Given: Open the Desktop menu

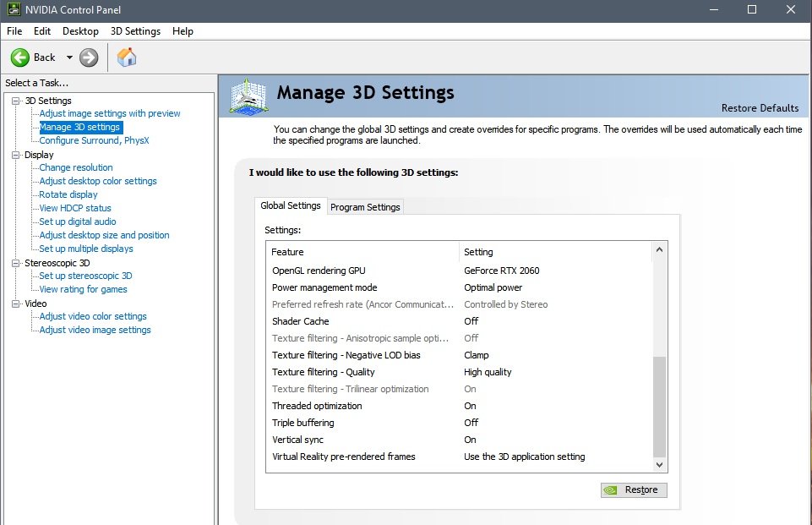Looking at the screenshot, I should pyautogui.click(x=80, y=31).
